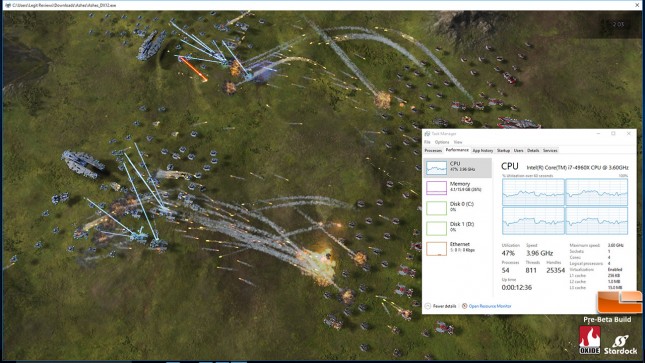
Task: Click the 47% utilization value
Action: click(x=508, y=253)
